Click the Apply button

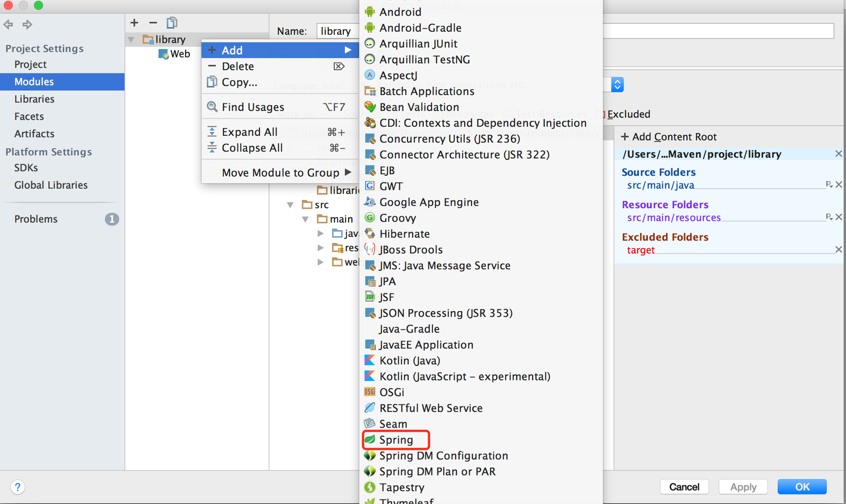coord(743,487)
